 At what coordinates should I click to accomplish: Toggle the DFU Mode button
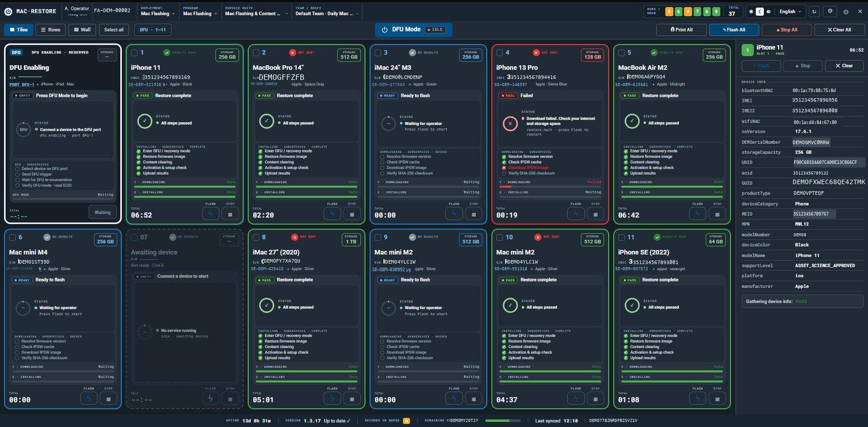[x=414, y=30]
